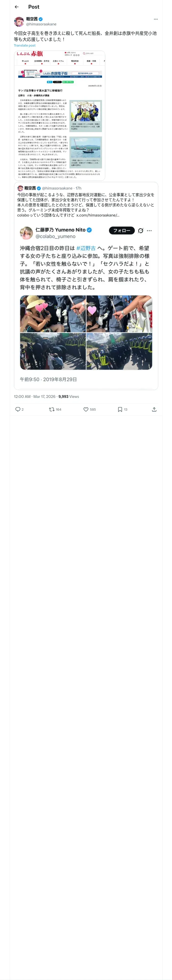172x980 pixels.
Task: Click the back arrow icon
Action: [x=16, y=7]
